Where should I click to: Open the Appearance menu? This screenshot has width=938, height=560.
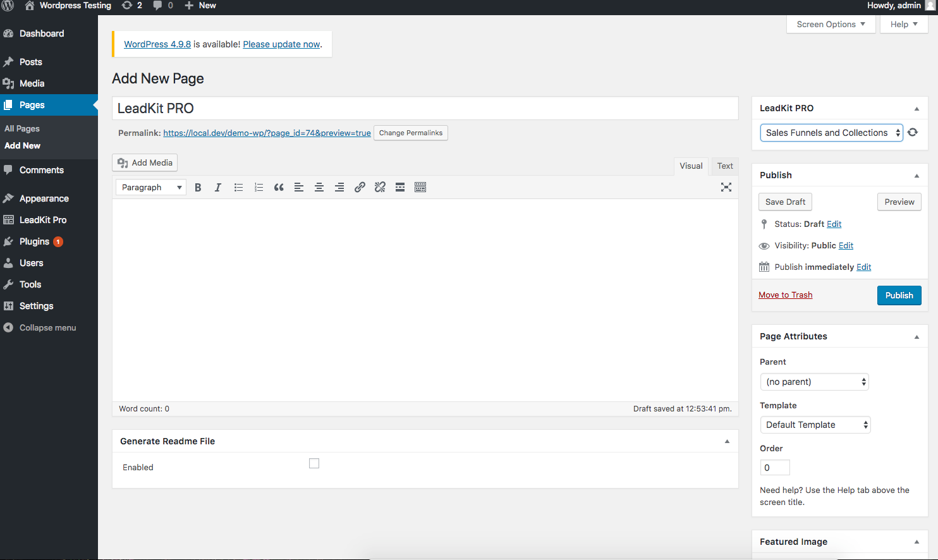[x=44, y=198]
